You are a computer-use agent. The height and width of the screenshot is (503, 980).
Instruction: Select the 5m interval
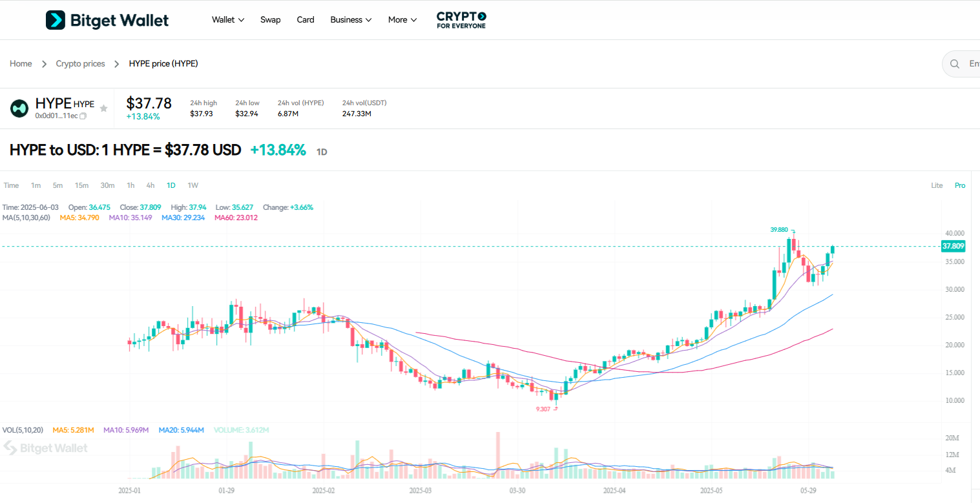point(57,185)
